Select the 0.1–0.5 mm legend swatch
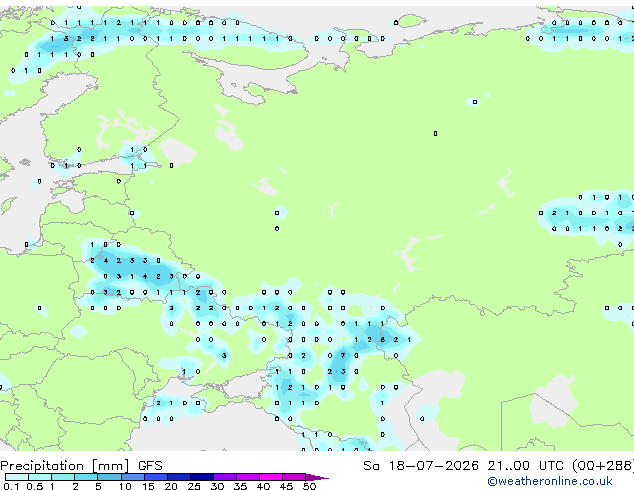 [17, 477]
